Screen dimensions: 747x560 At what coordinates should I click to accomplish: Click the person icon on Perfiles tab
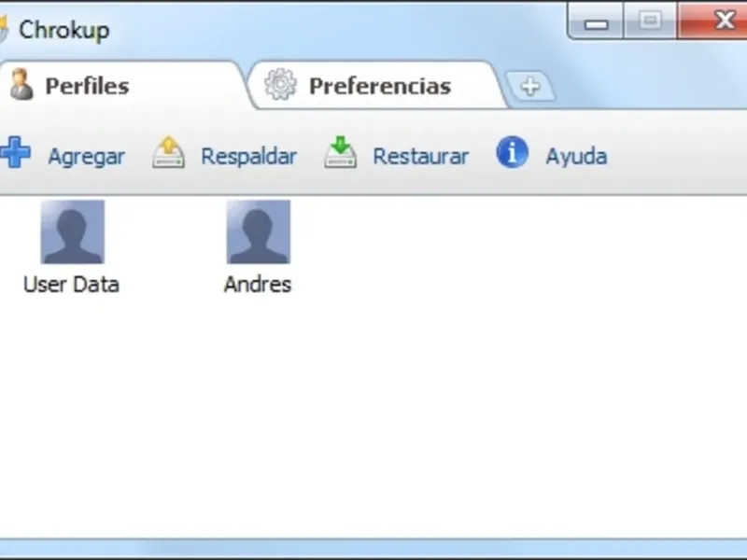point(21,84)
